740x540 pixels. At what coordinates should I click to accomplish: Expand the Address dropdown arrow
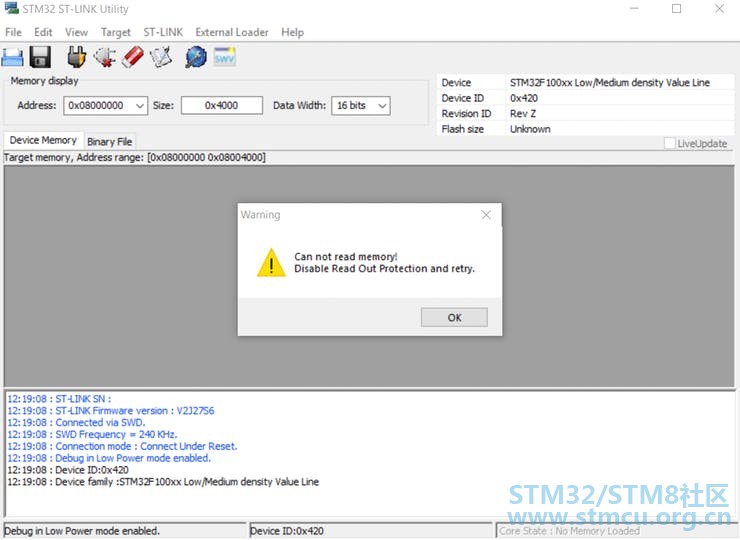(x=140, y=106)
